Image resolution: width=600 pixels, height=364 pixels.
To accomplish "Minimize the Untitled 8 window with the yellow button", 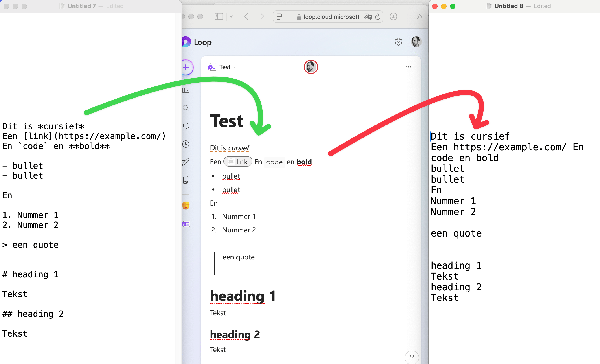I will tap(444, 6).
